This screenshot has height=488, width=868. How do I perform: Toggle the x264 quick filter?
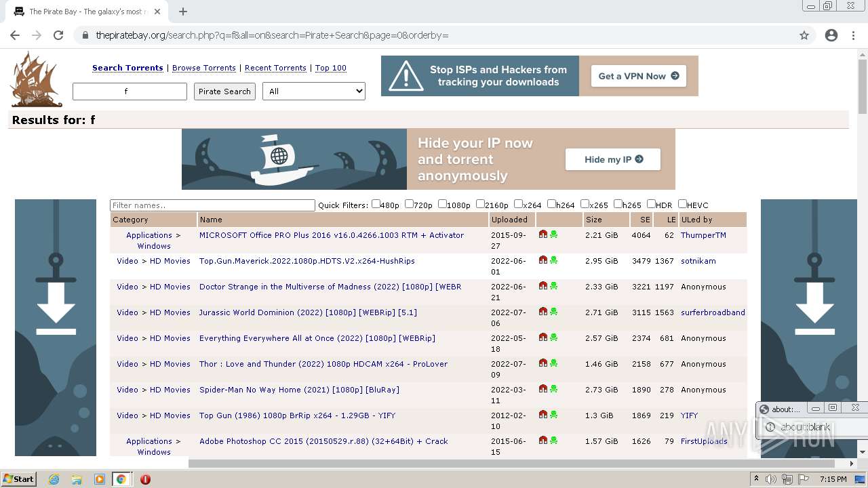tap(518, 204)
